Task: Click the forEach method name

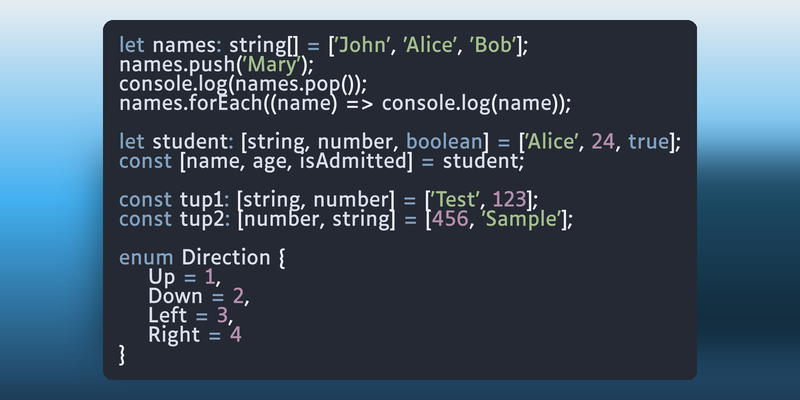Action: (x=233, y=104)
